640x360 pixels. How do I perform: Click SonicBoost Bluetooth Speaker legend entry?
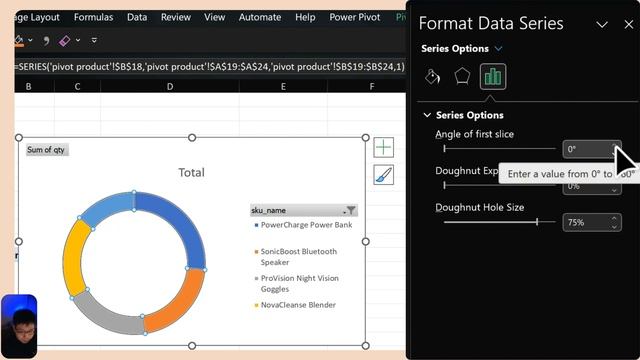[296, 257]
